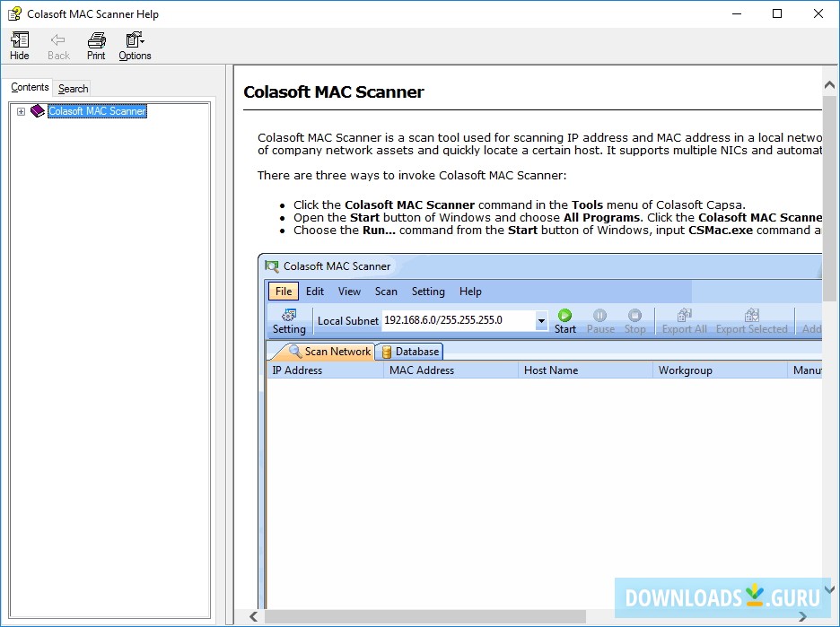Click the bold "CSMac.exe" text
840x627 pixels.
[721, 231]
